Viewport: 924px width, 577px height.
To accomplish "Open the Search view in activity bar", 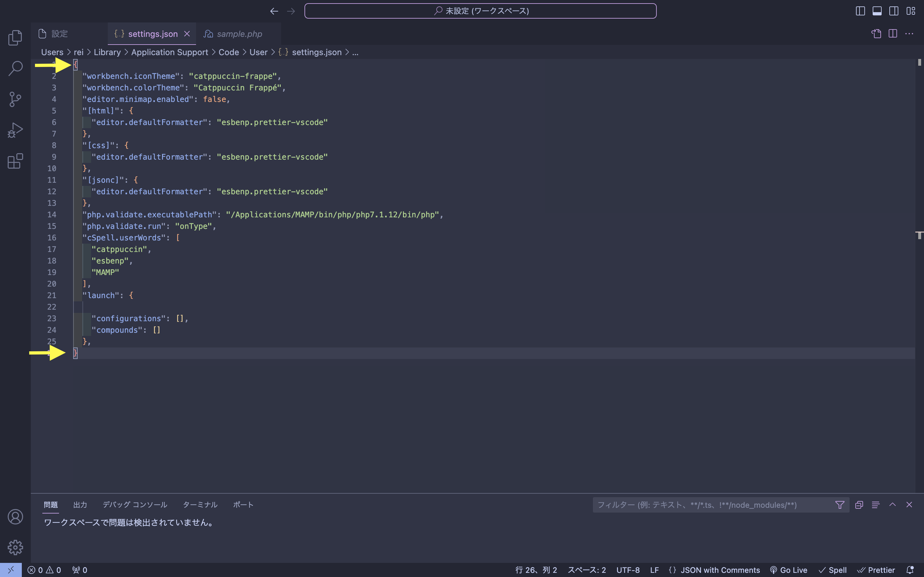I will 15,68.
